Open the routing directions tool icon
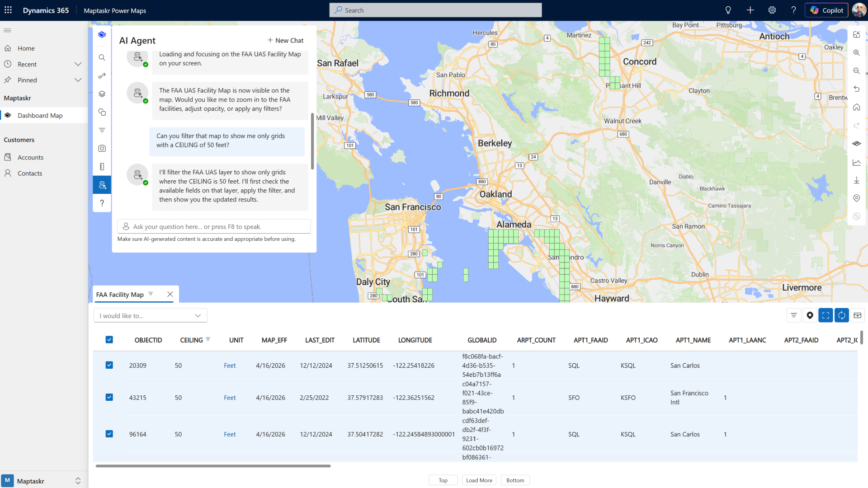The image size is (868, 488). pyautogui.click(x=102, y=76)
